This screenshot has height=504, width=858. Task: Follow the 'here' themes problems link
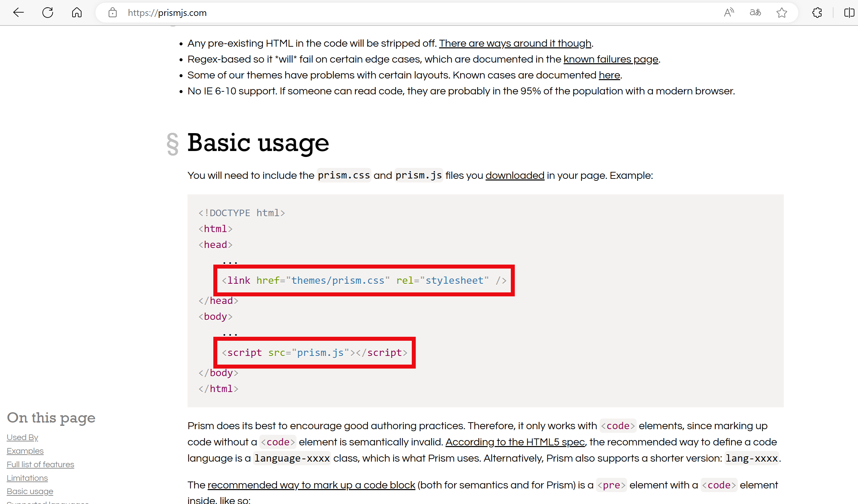[x=609, y=75]
